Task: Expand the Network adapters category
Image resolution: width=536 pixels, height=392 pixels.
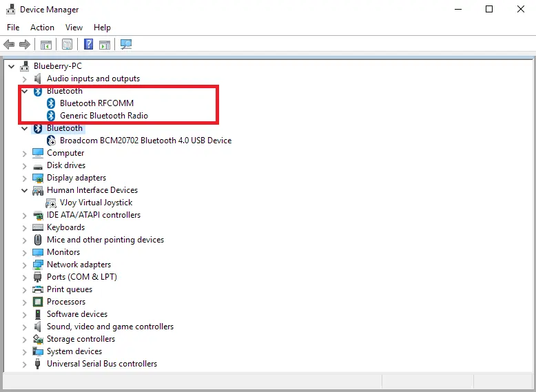Action: [24, 265]
